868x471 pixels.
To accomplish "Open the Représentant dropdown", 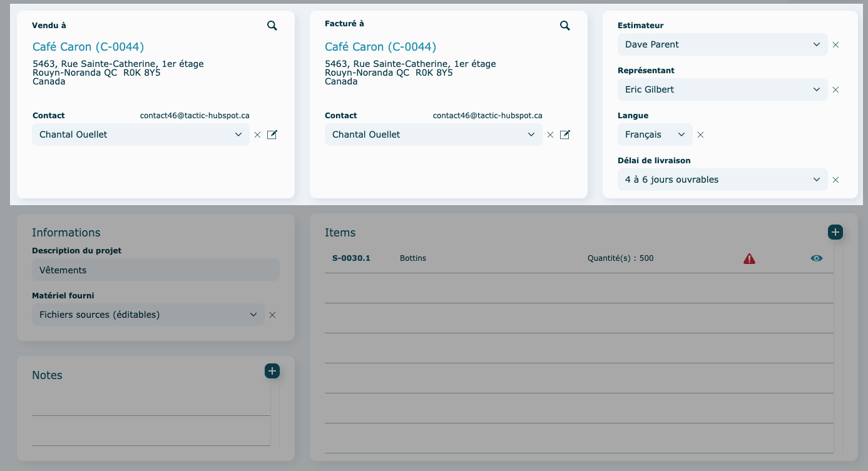I will [x=722, y=90].
